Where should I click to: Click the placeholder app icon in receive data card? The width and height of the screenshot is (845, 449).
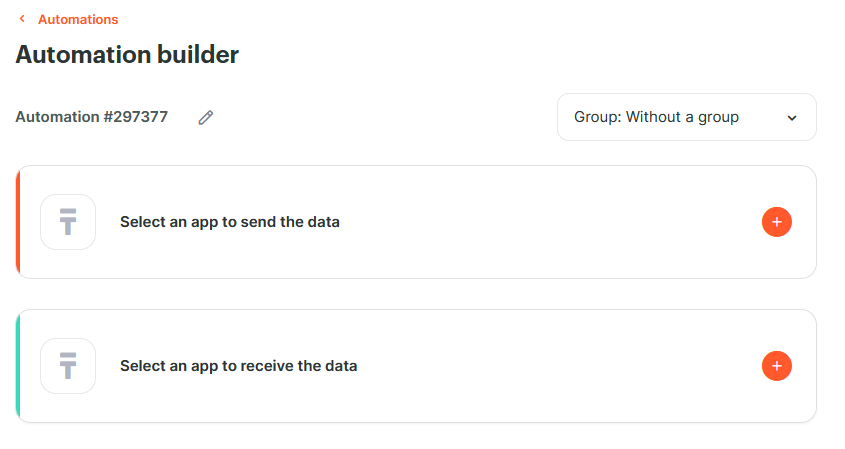[x=68, y=366]
